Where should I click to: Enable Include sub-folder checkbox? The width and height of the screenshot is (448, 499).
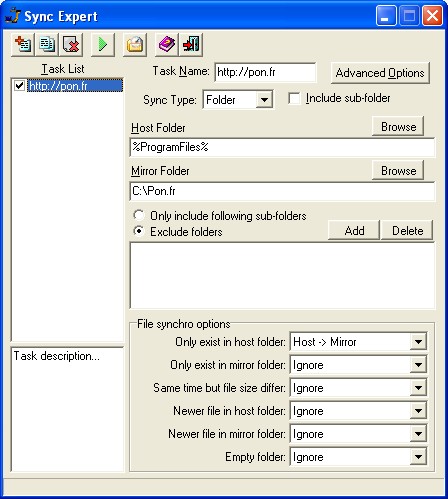pyautogui.click(x=294, y=99)
